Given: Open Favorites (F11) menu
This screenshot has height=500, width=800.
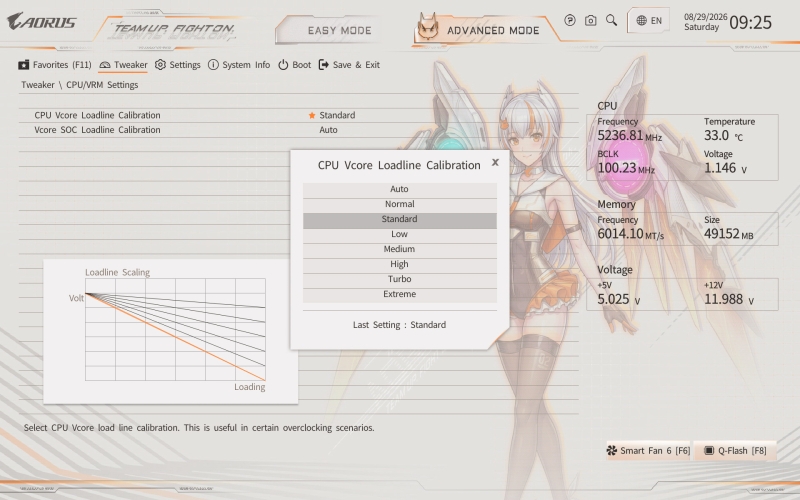Looking at the screenshot, I should [55, 65].
